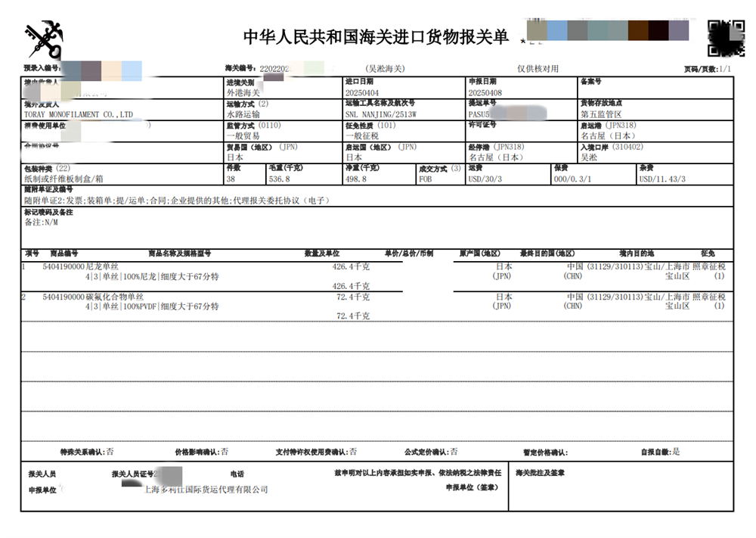Click the 价格影响确认:否 field
Viewport: 756px width, 538px height.
pos(202,452)
